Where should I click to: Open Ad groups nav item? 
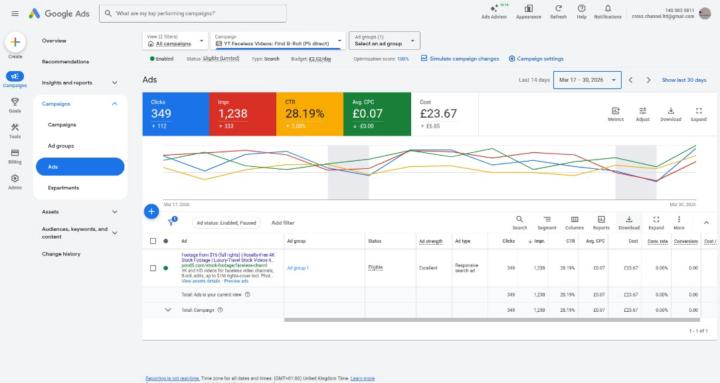pos(61,146)
